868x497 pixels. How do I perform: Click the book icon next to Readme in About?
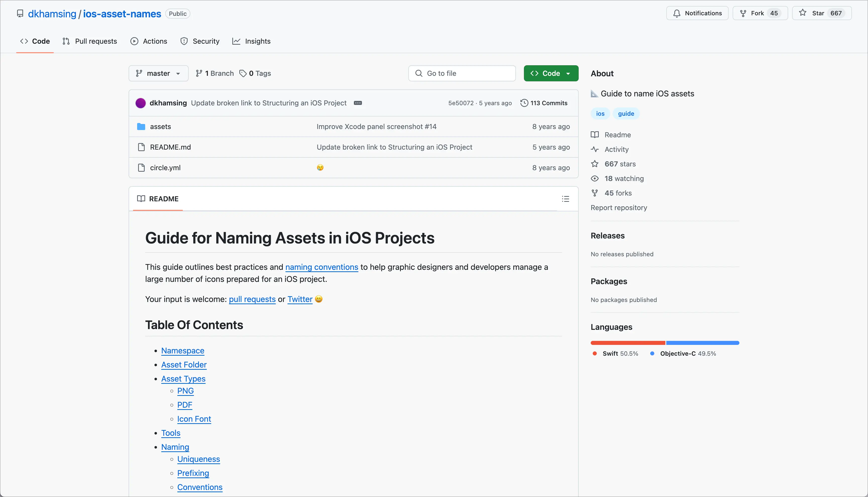(x=595, y=135)
